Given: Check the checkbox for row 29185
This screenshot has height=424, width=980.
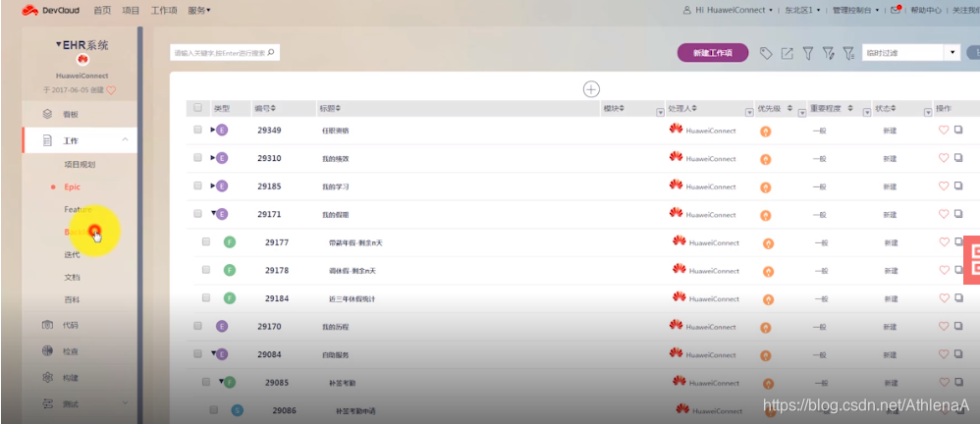Looking at the screenshot, I should tap(197, 185).
